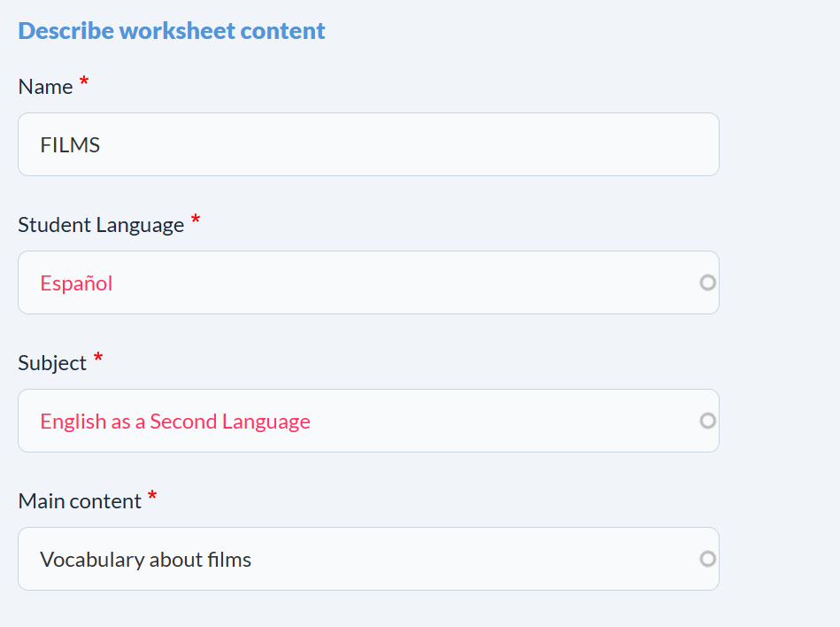Image resolution: width=840 pixels, height=627 pixels.
Task: Click the red asterisk beside Name
Action: pos(84,82)
